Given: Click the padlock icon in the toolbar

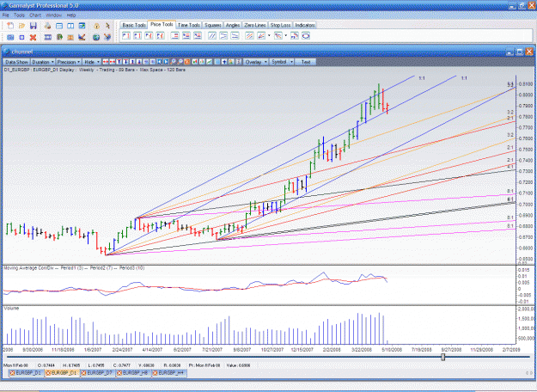Looking at the screenshot, I should tap(96, 26).
